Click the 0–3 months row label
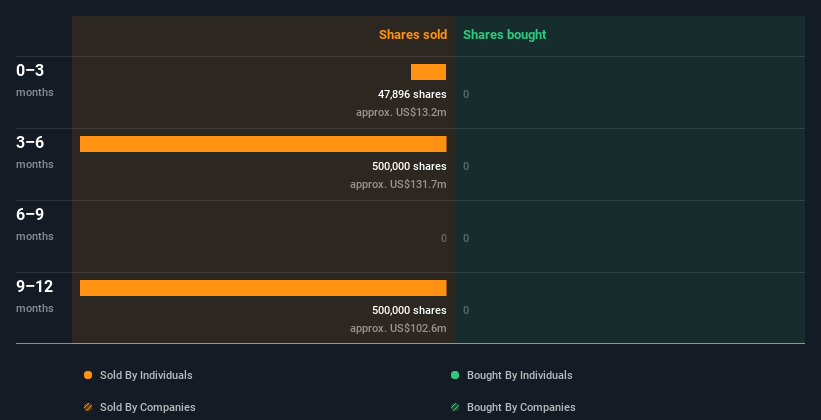The width and height of the screenshot is (821, 420). [x=35, y=80]
